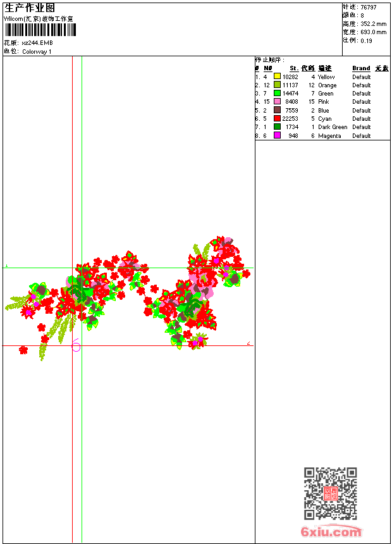The image size is (392, 544).
Task: Select the width value 693.0 mm
Action: [x=373, y=32]
